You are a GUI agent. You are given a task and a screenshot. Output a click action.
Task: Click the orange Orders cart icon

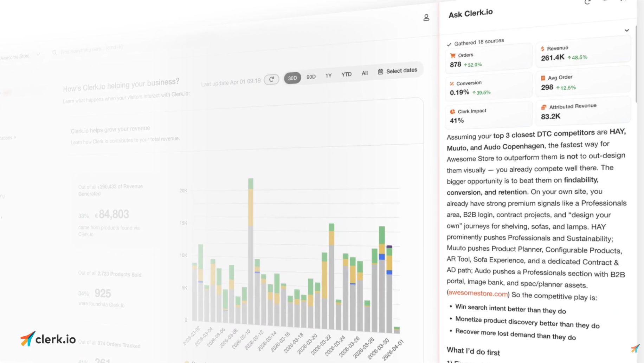coord(453,55)
